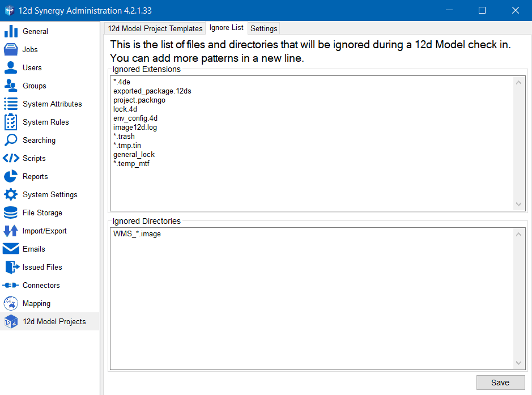Click the System Rules checklist icon
This screenshot has height=395, width=532.
pyautogui.click(x=11, y=122)
